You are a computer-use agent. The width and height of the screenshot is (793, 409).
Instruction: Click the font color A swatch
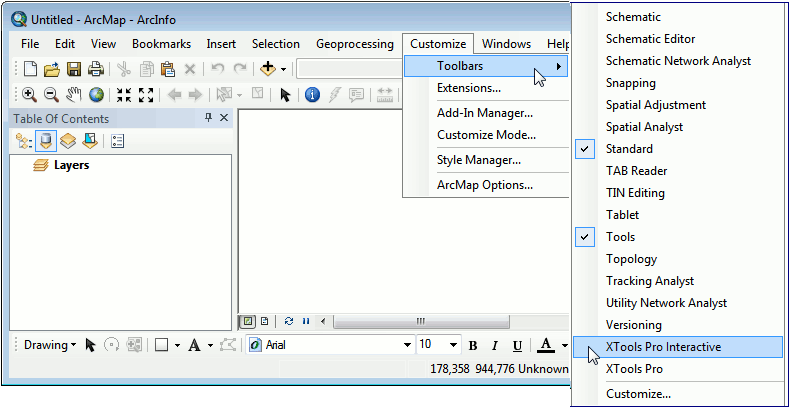(545, 345)
